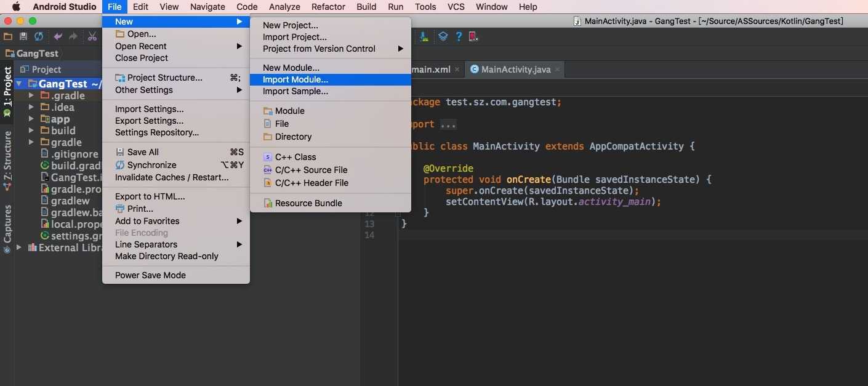Click the Redo arrow toolbar icon
The height and width of the screenshot is (386, 868).
coord(73,37)
